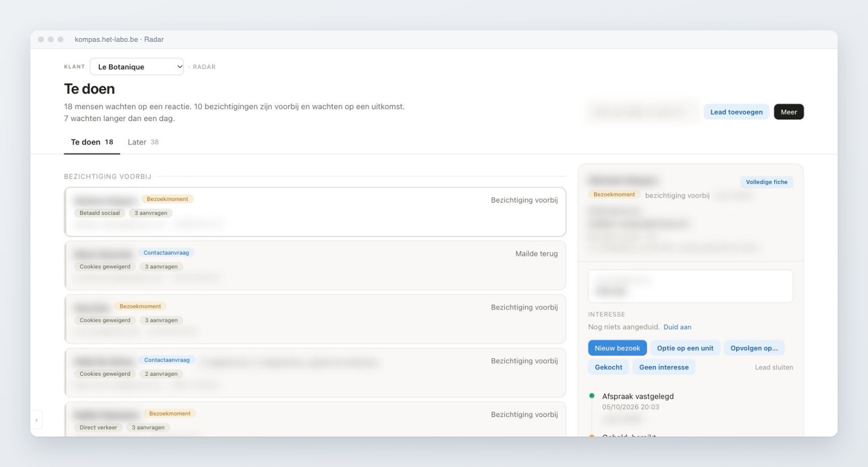The image size is (868, 467).
Task: Click the RADAR breadcrumb label
Action: 204,67
